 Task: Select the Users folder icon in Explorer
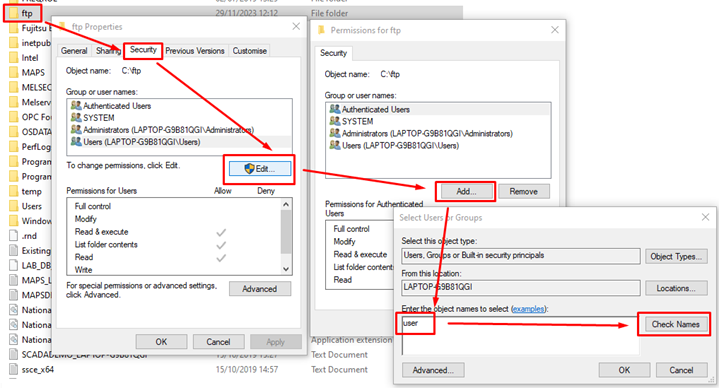click(x=14, y=206)
